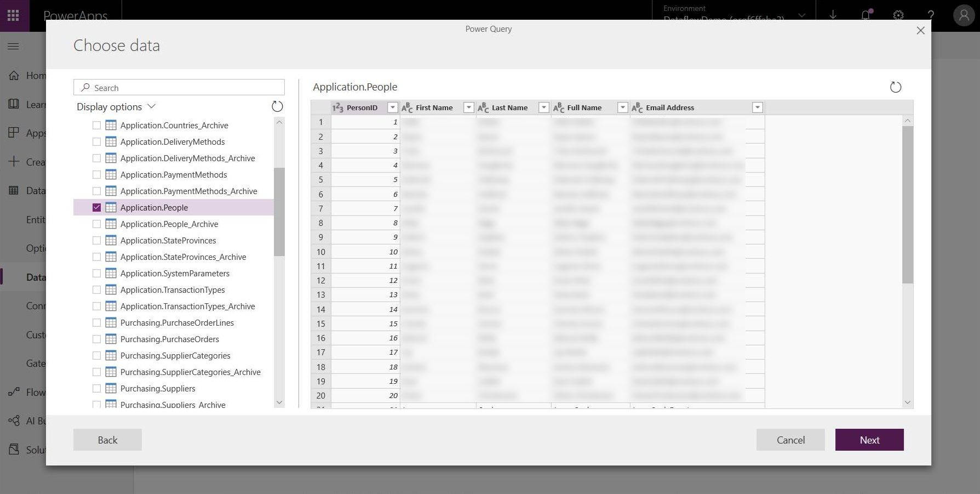This screenshot has height=494, width=980.
Task: Click the PersonID number type icon
Action: (x=338, y=107)
